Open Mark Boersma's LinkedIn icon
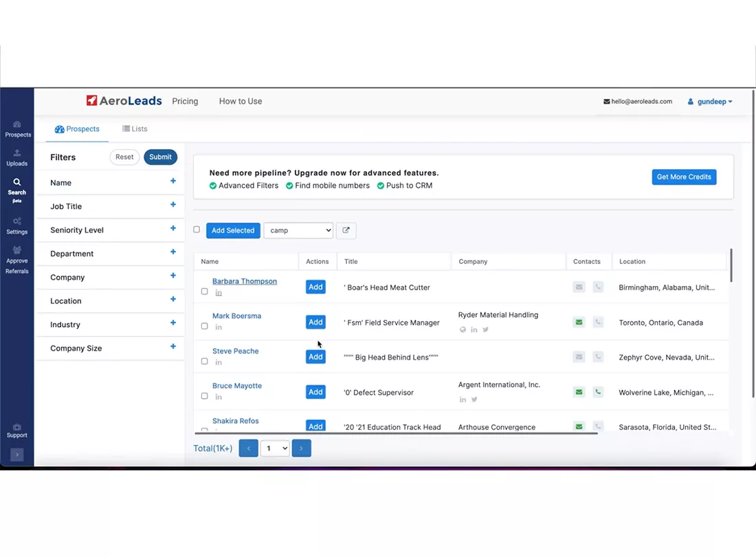Screen dimensions: 756x557 click(219, 327)
